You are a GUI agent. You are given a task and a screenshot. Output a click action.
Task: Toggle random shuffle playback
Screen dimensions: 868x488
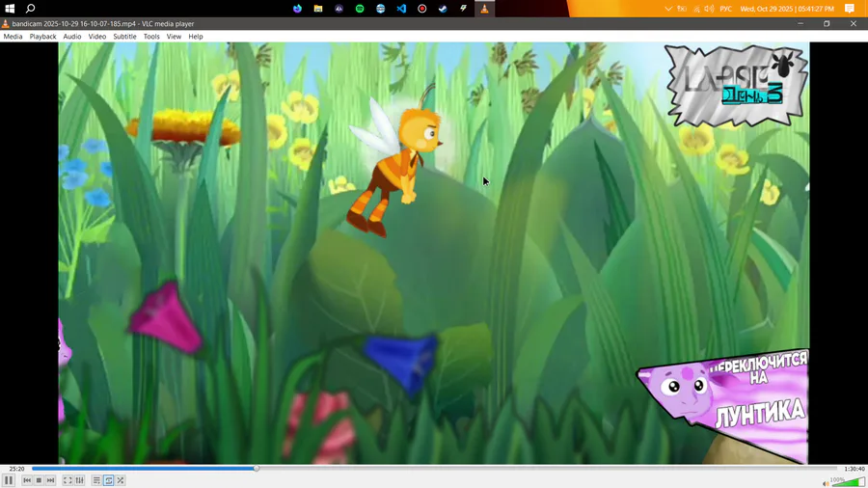point(121,480)
